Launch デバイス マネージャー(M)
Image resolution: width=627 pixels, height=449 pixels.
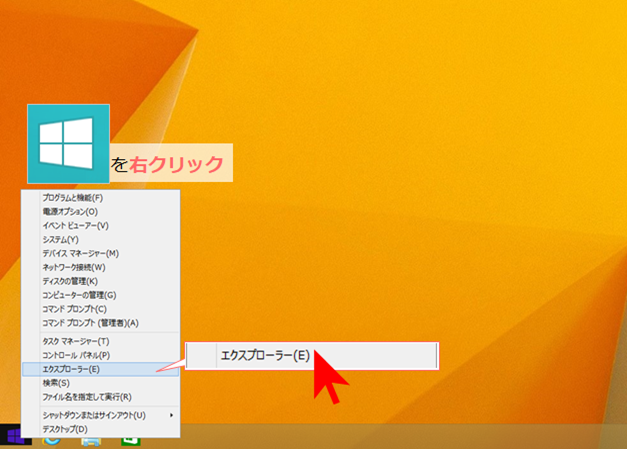(100, 253)
